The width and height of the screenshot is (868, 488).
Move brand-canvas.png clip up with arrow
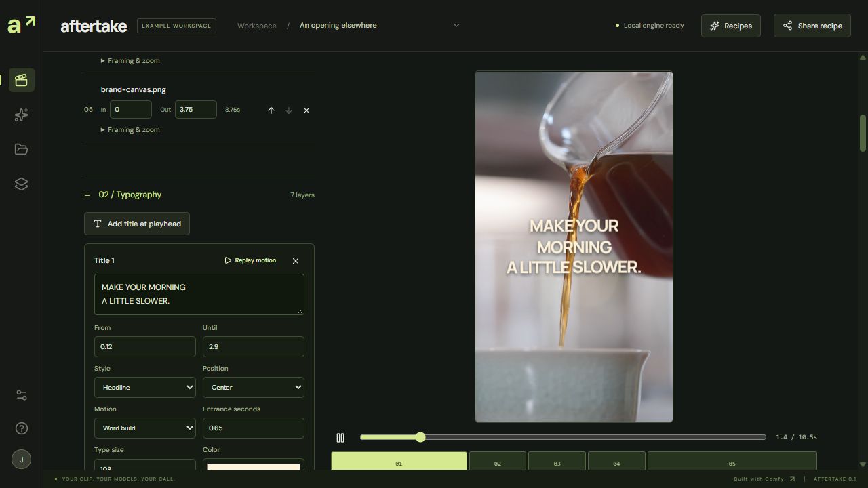271,110
